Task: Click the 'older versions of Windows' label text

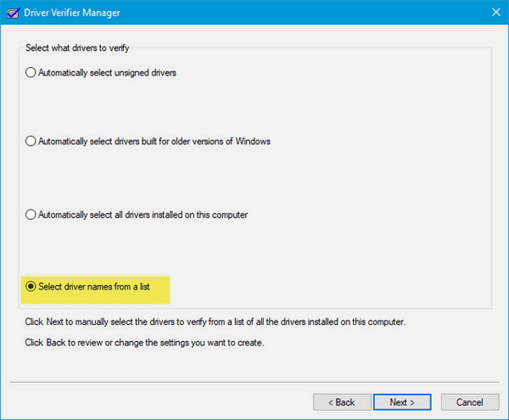Action: coord(154,141)
